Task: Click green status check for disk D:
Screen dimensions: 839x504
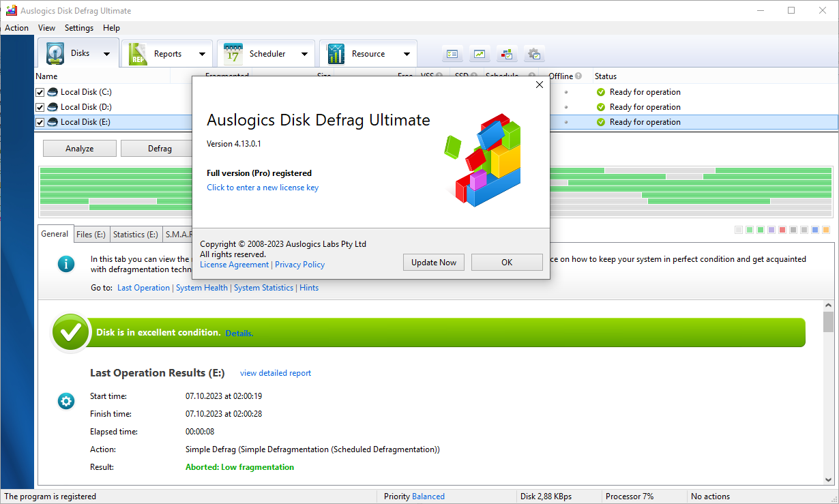Action: click(x=601, y=107)
